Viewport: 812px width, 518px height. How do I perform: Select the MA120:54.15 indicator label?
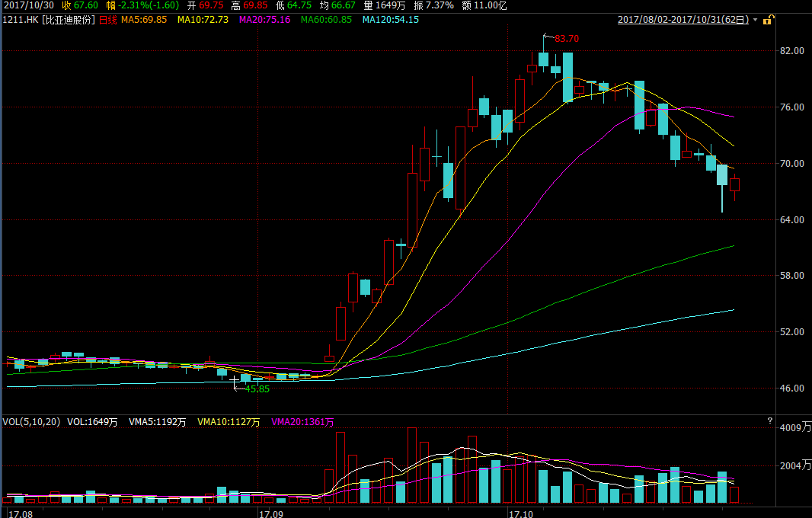[391, 20]
